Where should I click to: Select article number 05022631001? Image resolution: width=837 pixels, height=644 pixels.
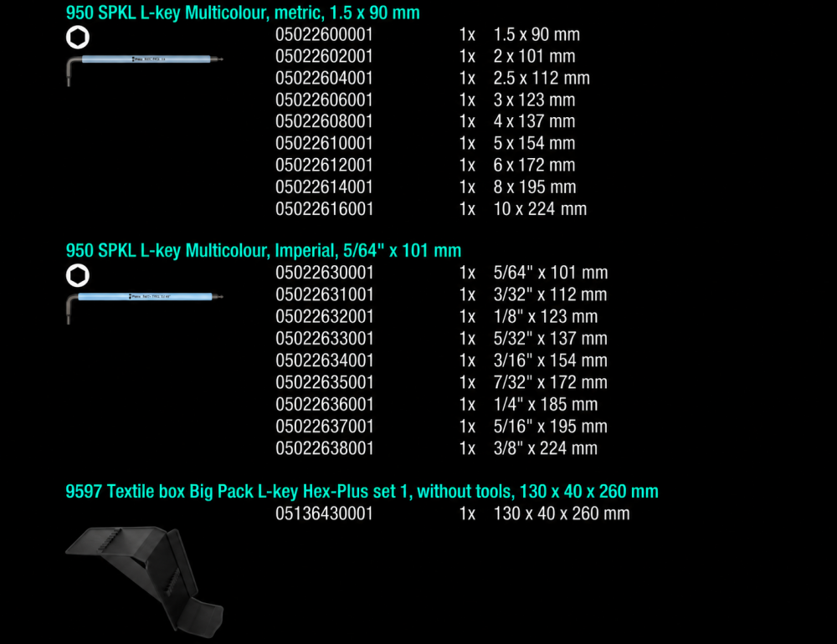pos(324,294)
